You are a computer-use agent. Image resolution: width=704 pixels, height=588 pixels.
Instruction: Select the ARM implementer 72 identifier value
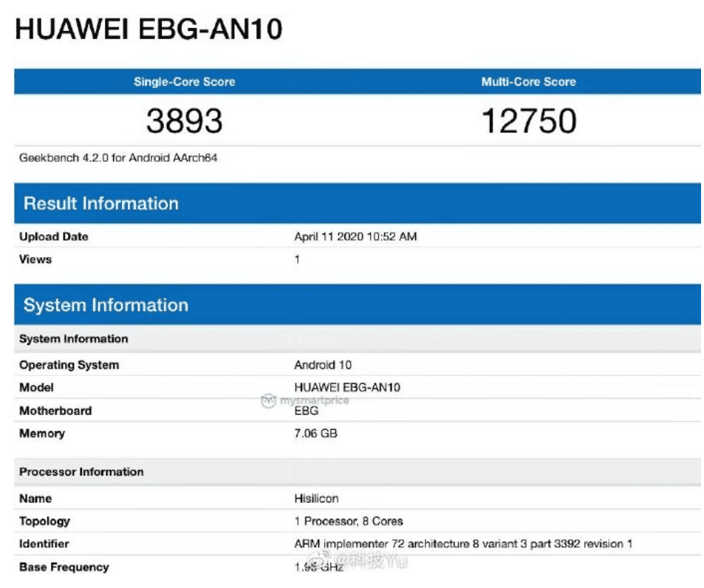[x=463, y=544]
